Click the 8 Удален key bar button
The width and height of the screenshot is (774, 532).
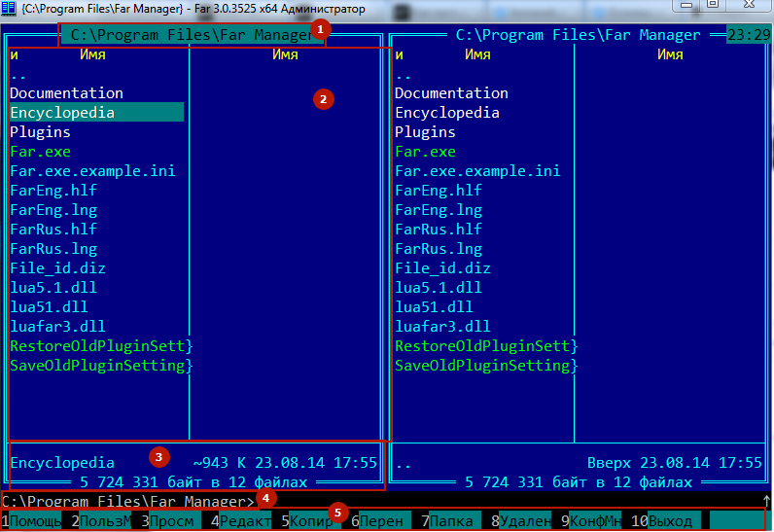pos(521,520)
